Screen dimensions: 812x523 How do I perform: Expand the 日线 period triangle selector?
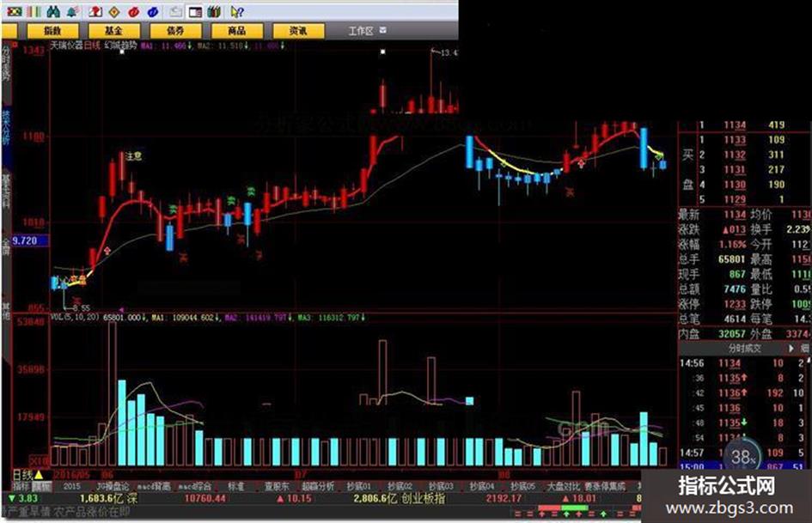coord(39,474)
